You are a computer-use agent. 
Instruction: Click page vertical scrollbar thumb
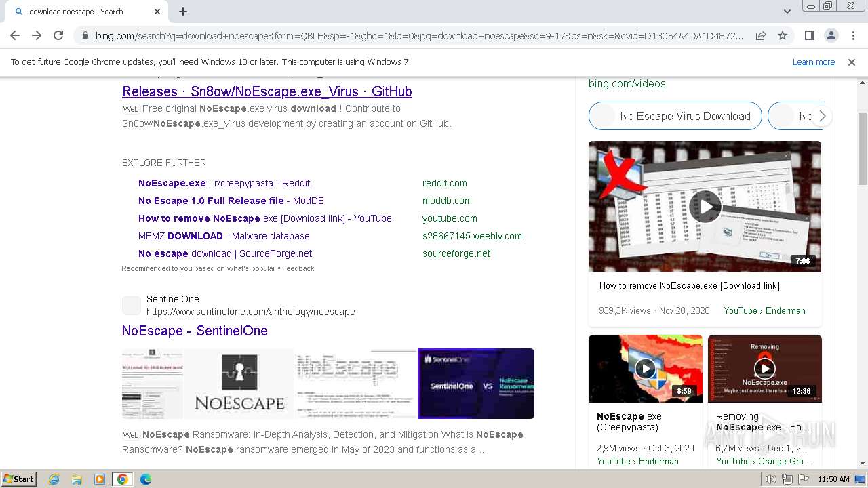pyautogui.click(x=862, y=149)
